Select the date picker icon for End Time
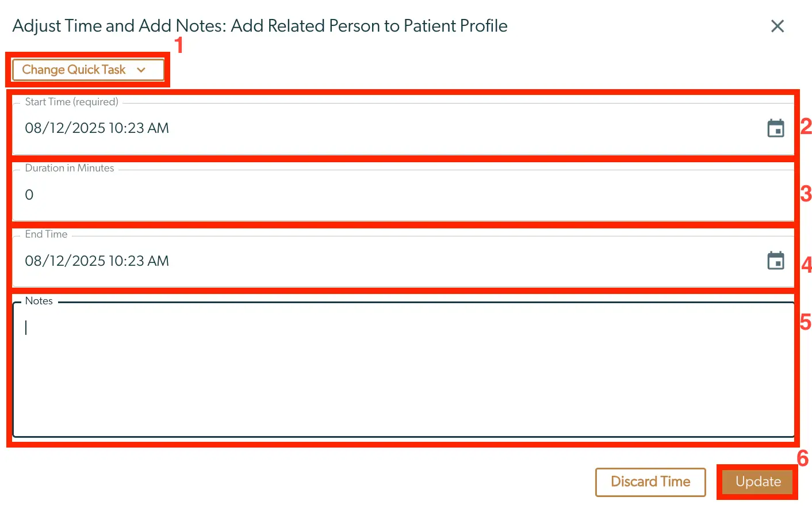Viewport: 812px width, 512px height. [x=775, y=261]
